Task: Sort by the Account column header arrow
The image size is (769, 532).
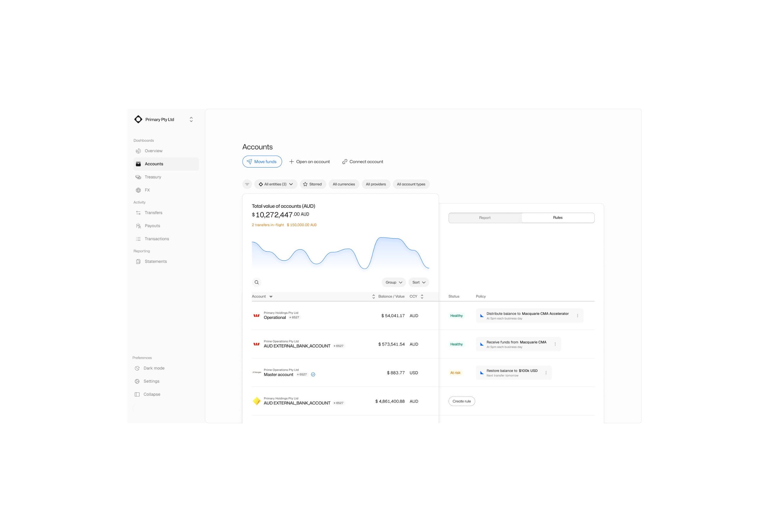Action: tap(271, 296)
